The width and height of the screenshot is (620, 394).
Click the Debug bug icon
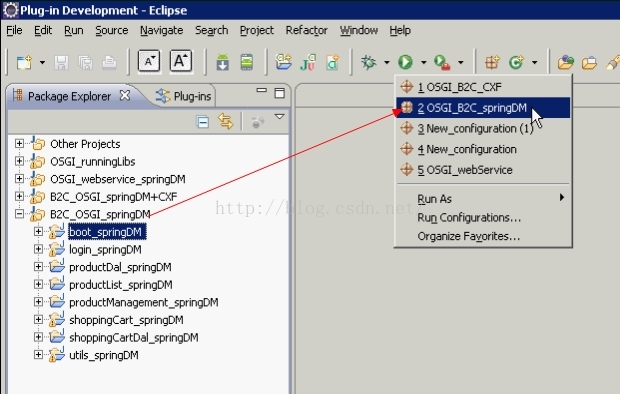click(x=369, y=63)
